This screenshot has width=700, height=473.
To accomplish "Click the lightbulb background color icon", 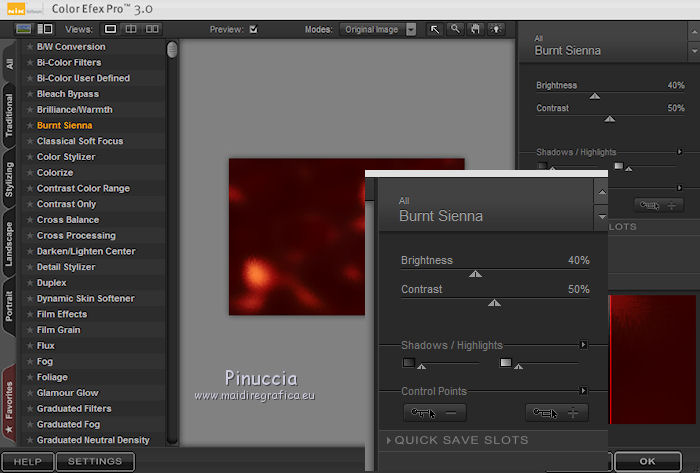I will pos(496,29).
